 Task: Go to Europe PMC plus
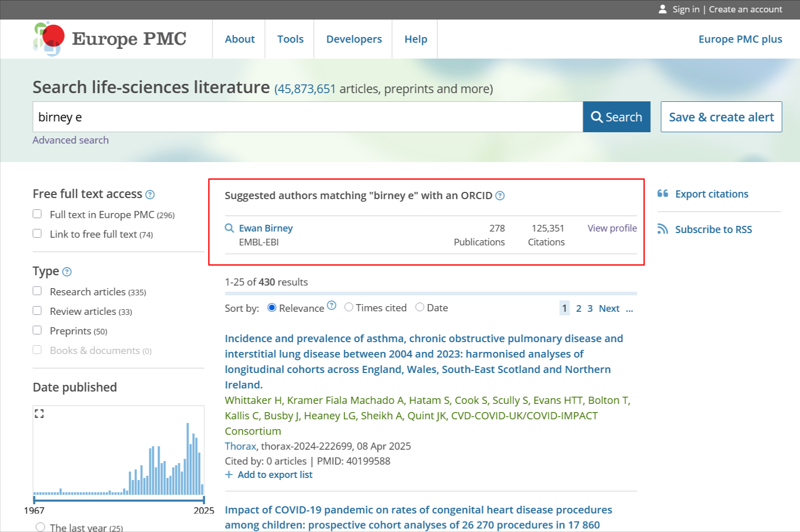(740, 39)
